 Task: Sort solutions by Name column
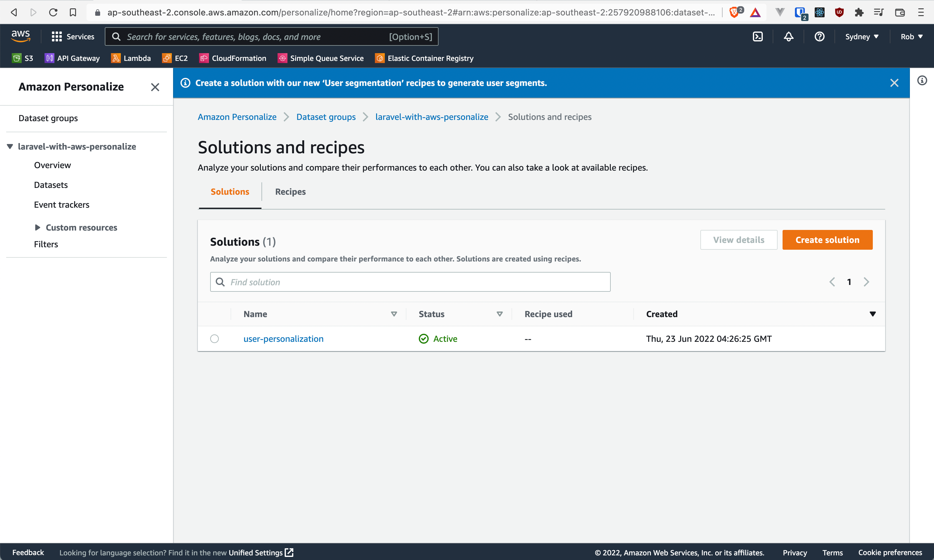(394, 314)
